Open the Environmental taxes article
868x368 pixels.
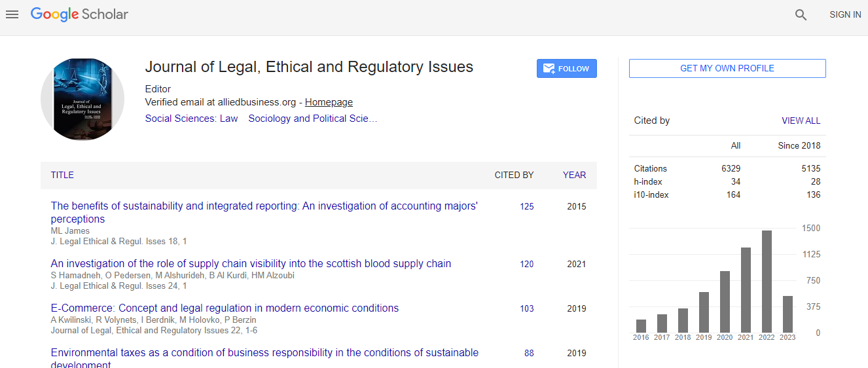(264, 359)
